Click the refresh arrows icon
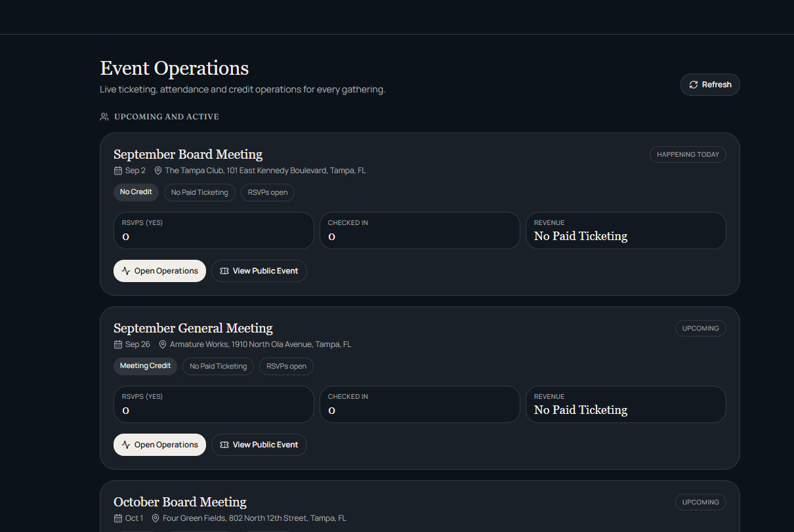 tap(694, 85)
